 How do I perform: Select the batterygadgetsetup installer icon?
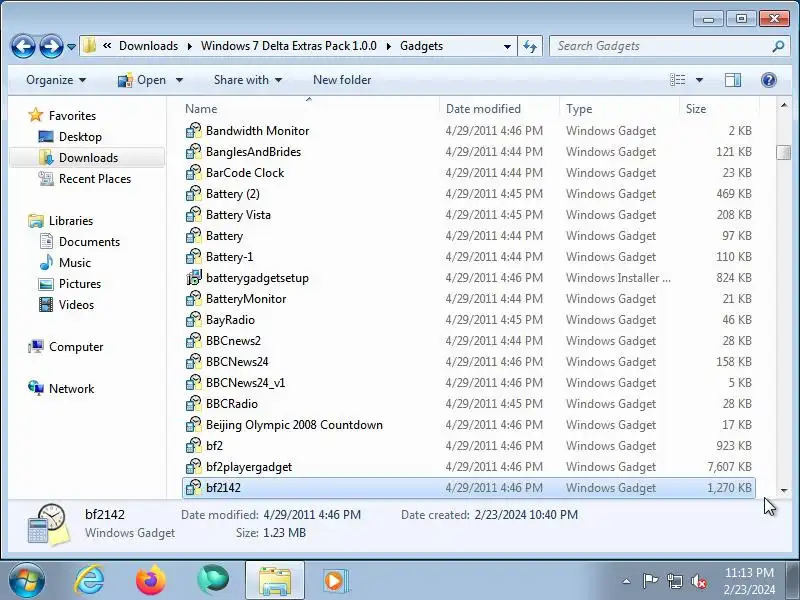(x=193, y=278)
